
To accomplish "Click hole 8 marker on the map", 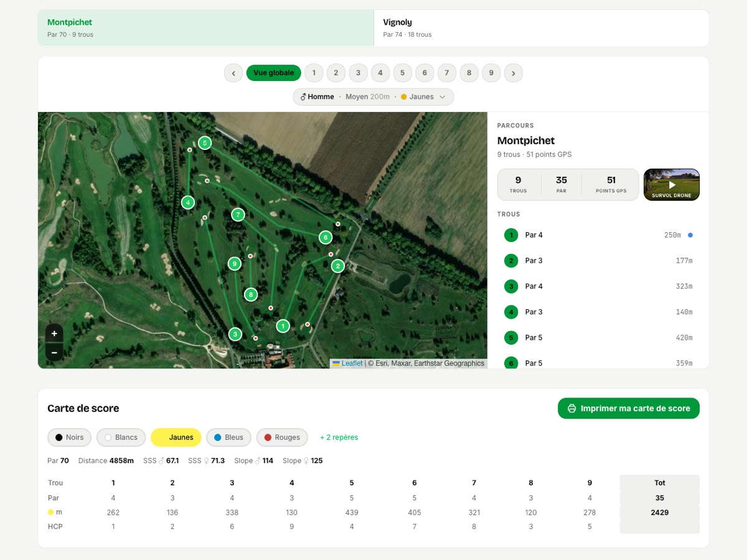I will (x=251, y=294).
